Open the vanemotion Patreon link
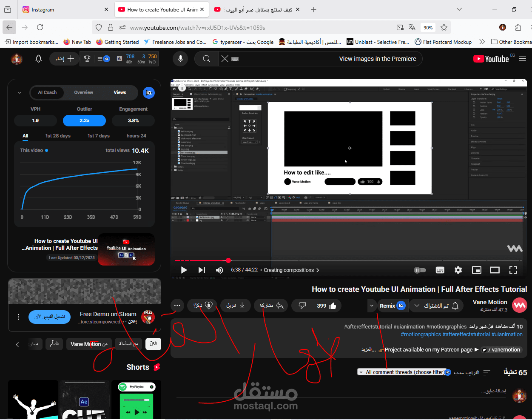 click(502, 350)
